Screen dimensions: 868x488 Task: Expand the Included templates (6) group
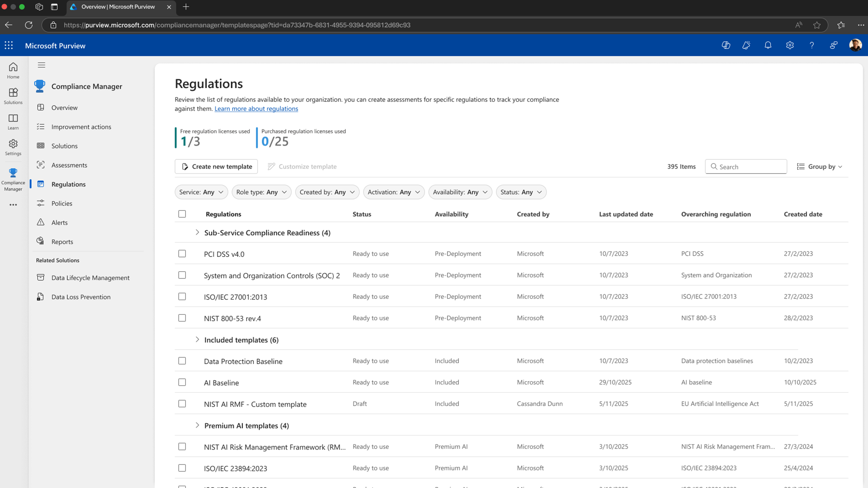pos(197,340)
